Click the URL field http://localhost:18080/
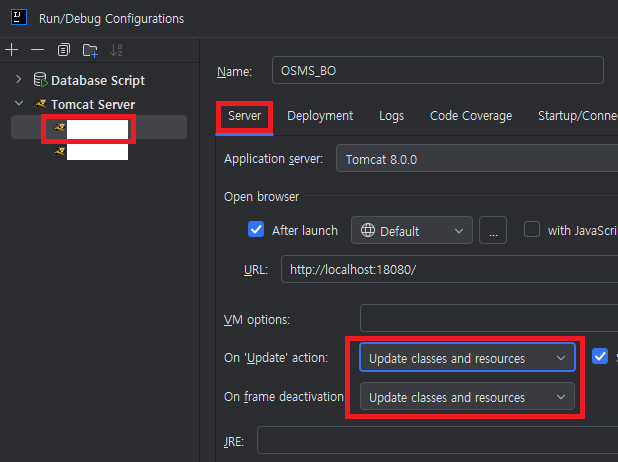This screenshot has width=618, height=462. (x=449, y=270)
